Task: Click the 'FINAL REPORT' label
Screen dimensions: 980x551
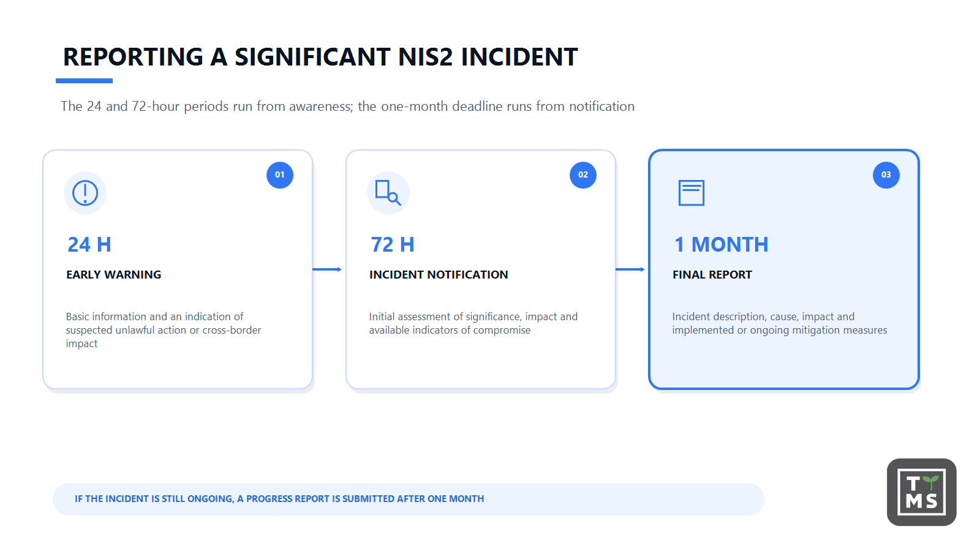Action: (712, 275)
